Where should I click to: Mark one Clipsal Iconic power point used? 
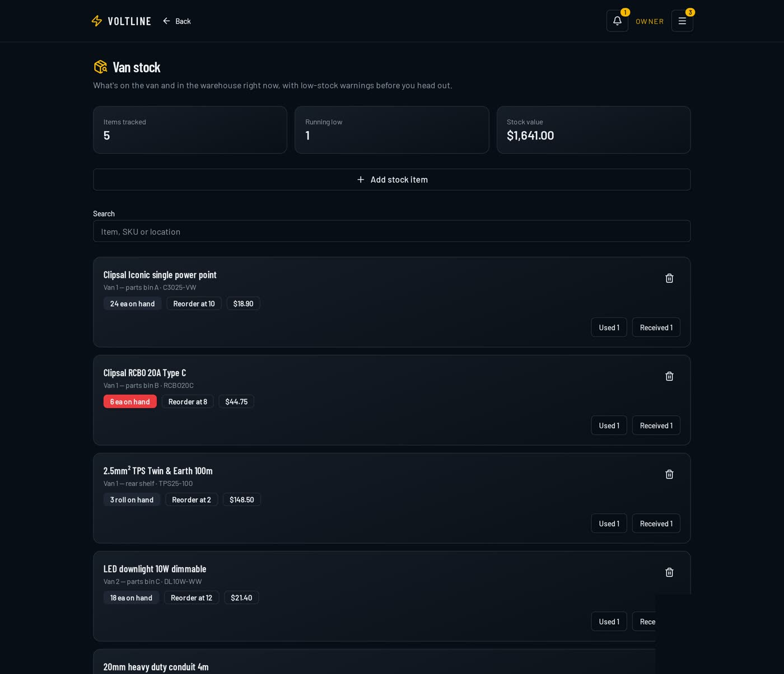click(609, 327)
